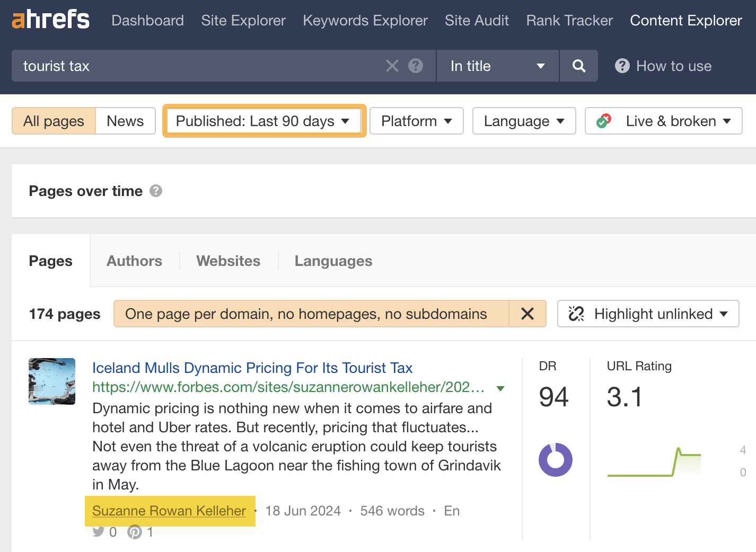
Task: Click author link Suzanne Rowan Kelleher
Action: [x=169, y=510]
